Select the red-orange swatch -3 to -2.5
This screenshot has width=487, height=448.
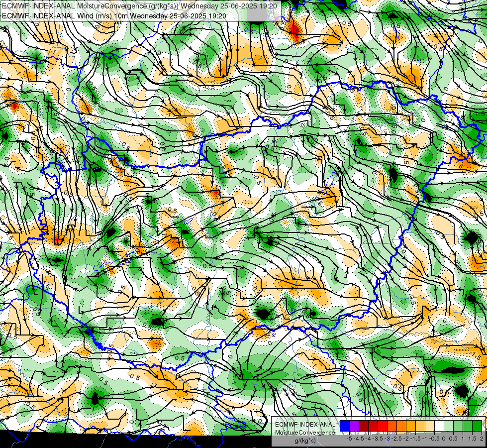point(392,426)
